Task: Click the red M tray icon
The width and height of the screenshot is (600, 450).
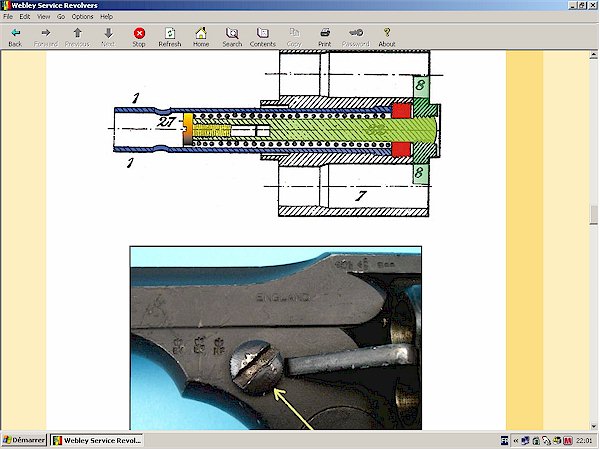Action: [x=567, y=441]
